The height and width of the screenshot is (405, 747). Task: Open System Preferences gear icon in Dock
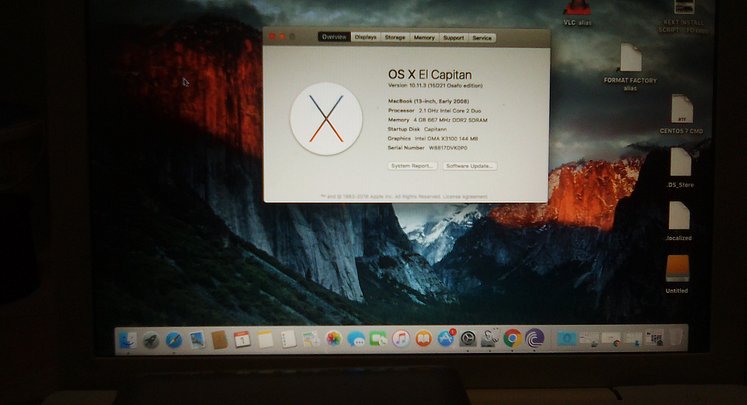click(468, 339)
